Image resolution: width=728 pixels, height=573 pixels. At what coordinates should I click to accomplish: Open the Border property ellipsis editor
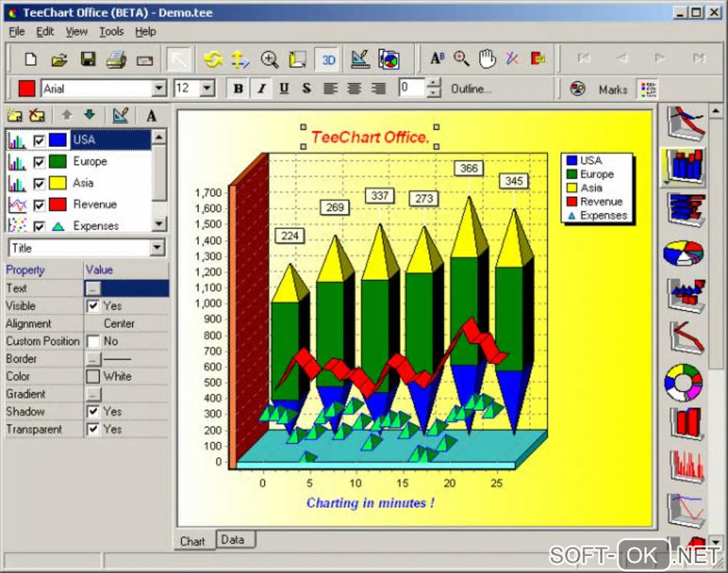click(x=93, y=358)
